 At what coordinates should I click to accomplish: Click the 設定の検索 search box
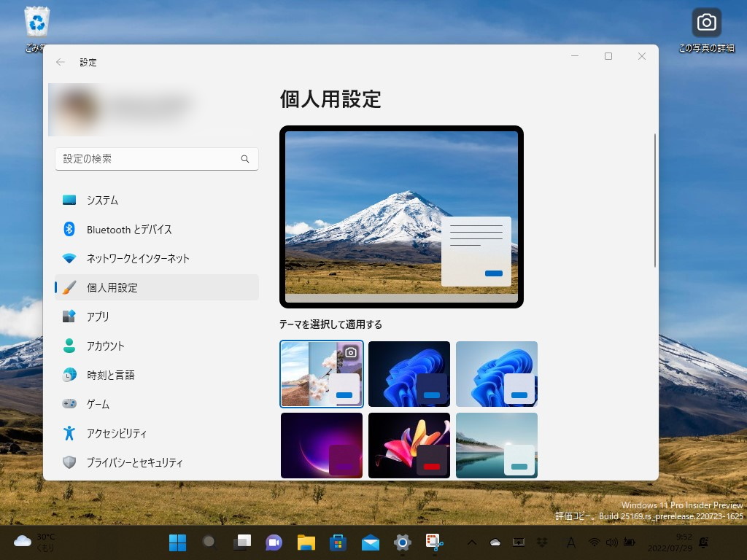tap(157, 159)
